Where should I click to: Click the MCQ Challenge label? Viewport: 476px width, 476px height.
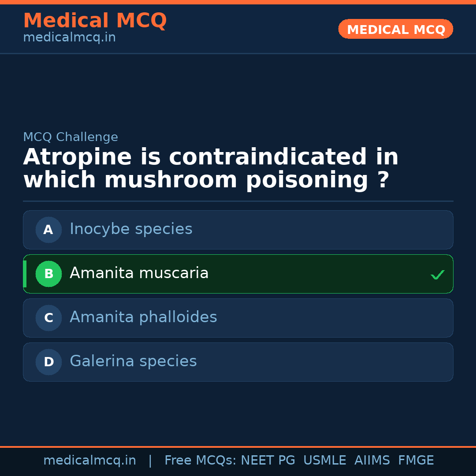(71, 137)
